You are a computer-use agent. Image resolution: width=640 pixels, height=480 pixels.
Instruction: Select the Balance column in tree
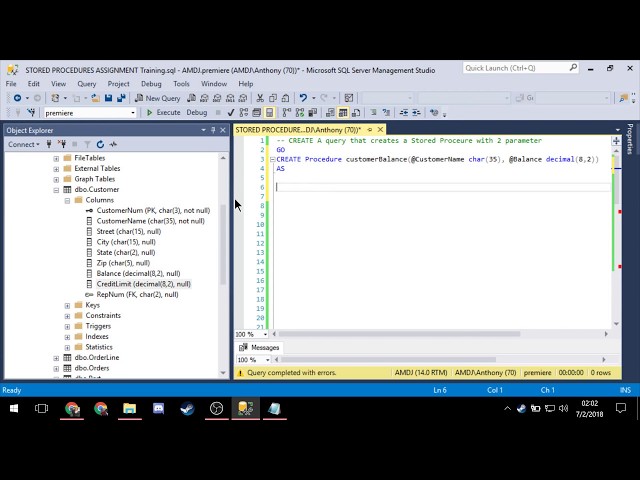[x=133, y=274]
